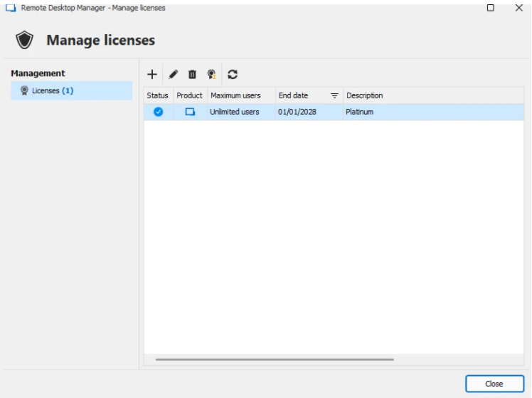Image resolution: width=532 pixels, height=398 pixels.
Task: Click the horizontal scrollbar under the license list
Action: pos(274,360)
